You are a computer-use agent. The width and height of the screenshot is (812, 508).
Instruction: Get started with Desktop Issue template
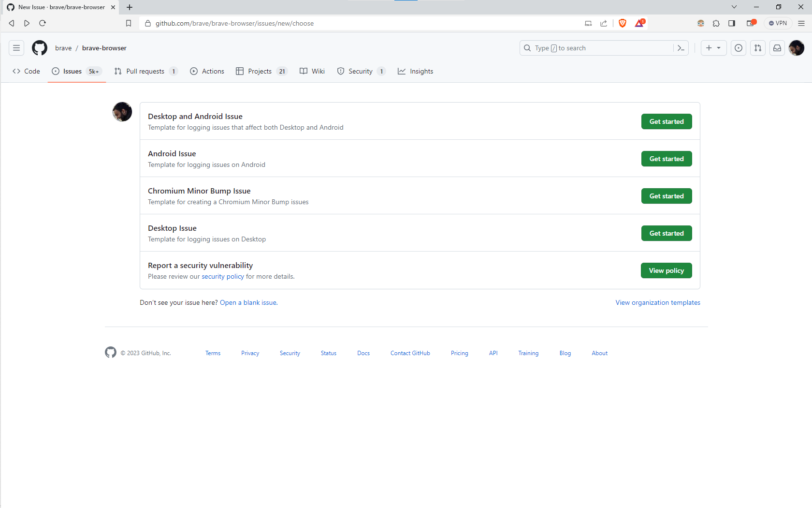pyautogui.click(x=667, y=233)
